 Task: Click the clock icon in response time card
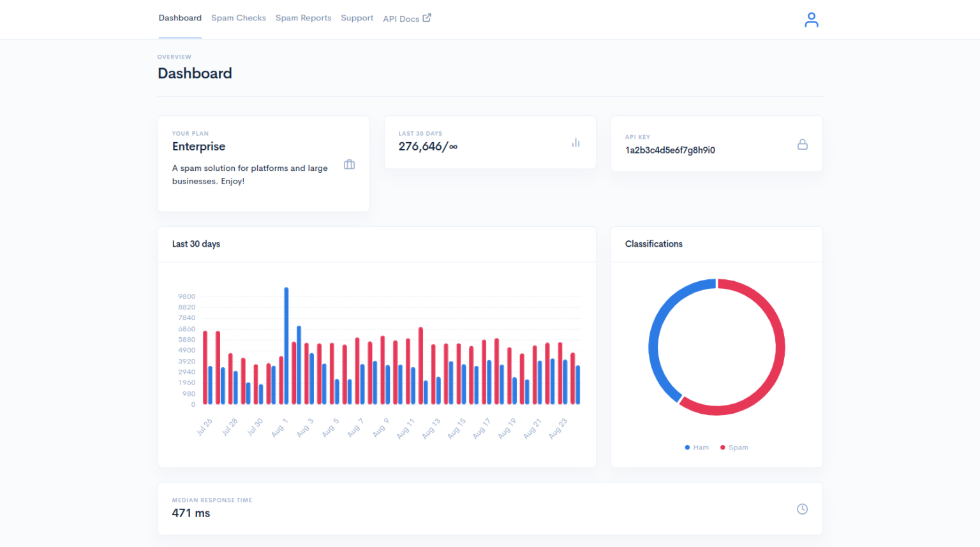pos(802,509)
